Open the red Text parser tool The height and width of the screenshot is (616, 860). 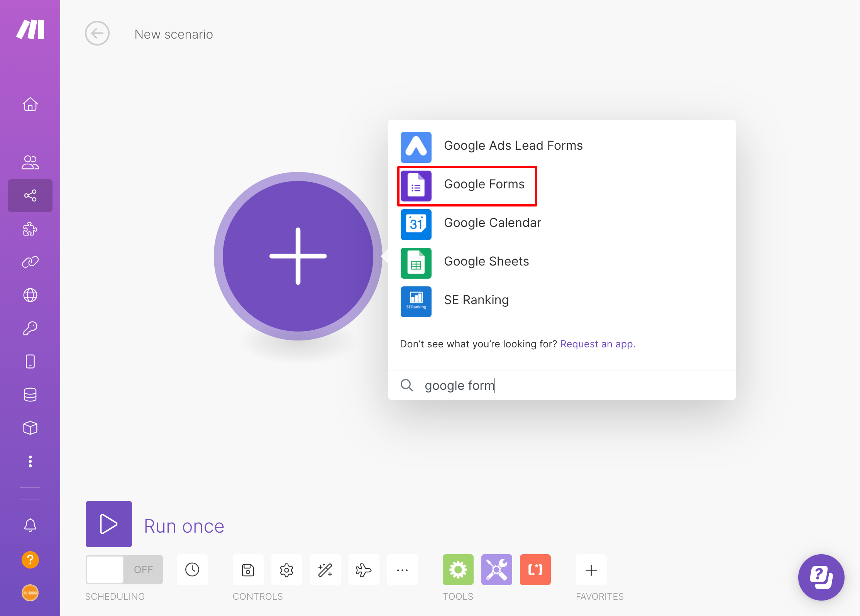(x=535, y=570)
